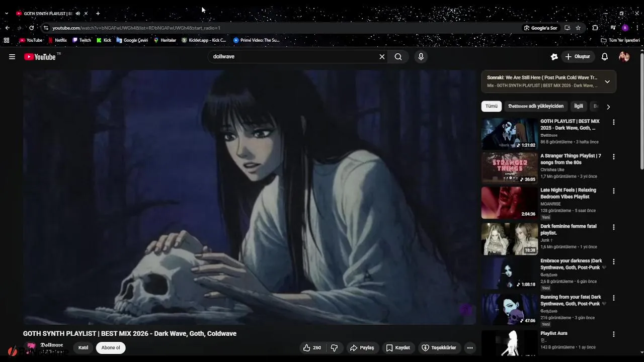
Task: Reload the page with refresh icon
Action: click(32, 28)
